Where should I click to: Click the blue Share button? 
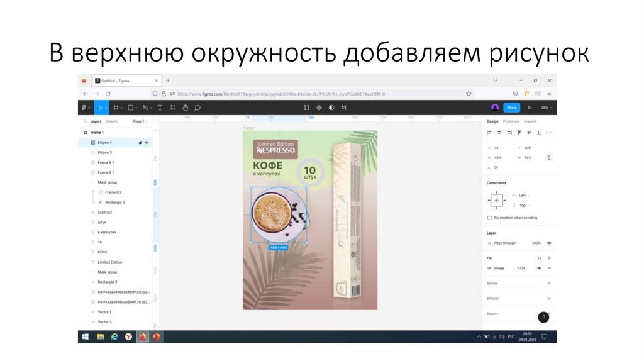[512, 108]
